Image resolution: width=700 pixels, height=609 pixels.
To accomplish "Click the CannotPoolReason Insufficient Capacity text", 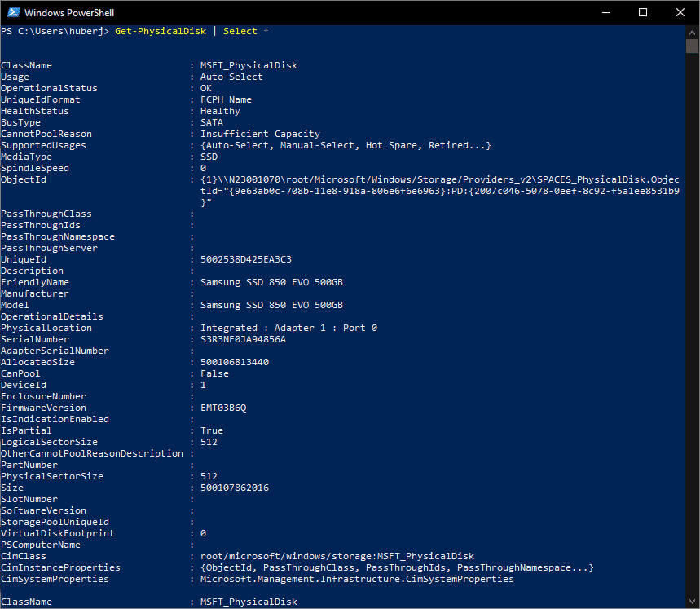I will 260,134.
